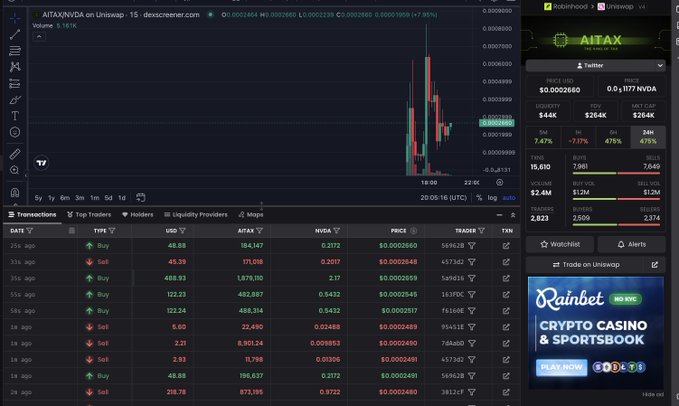The image size is (679, 406).
Task: Open the TYPE column filter
Action: click(x=112, y=231)
